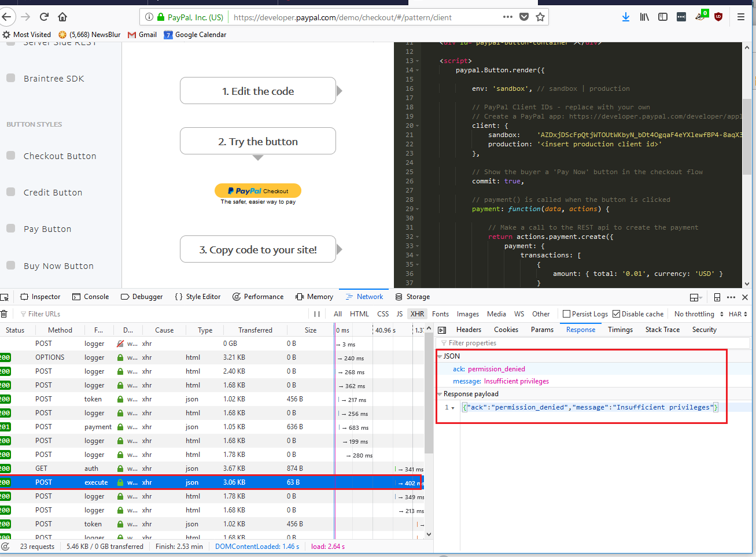Switch to the Headers details tab
Screen dimensions: 756x557
pos(469,330)
